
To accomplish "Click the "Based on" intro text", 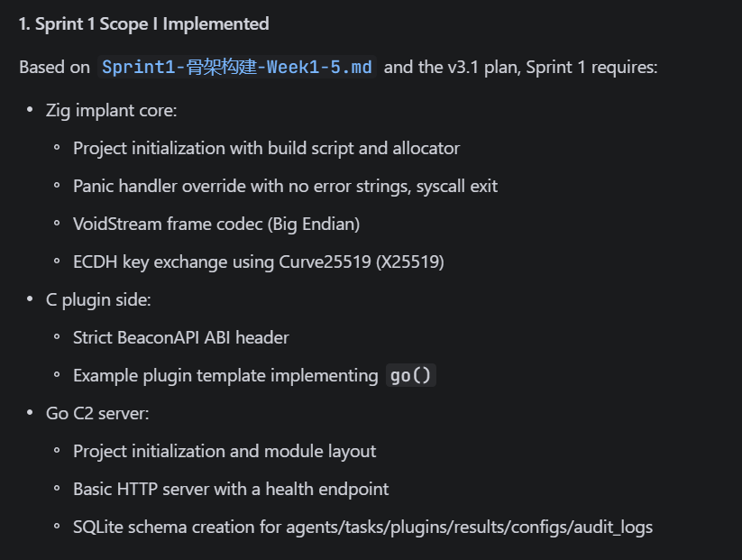I will click(54, 68).
